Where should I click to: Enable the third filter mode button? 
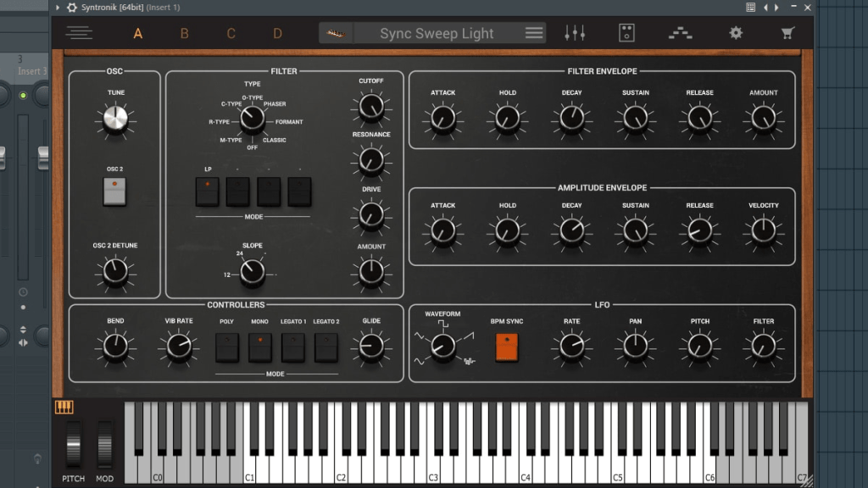(x=269, y=191)
